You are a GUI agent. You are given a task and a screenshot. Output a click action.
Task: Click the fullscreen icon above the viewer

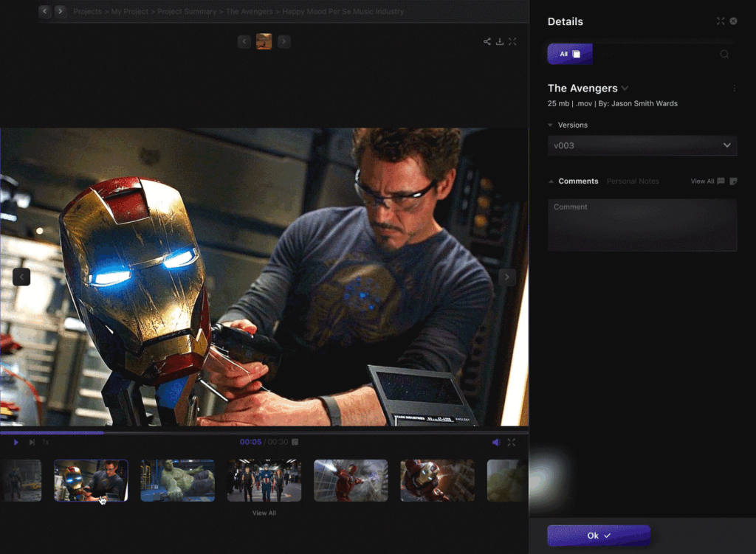(512, 41)
